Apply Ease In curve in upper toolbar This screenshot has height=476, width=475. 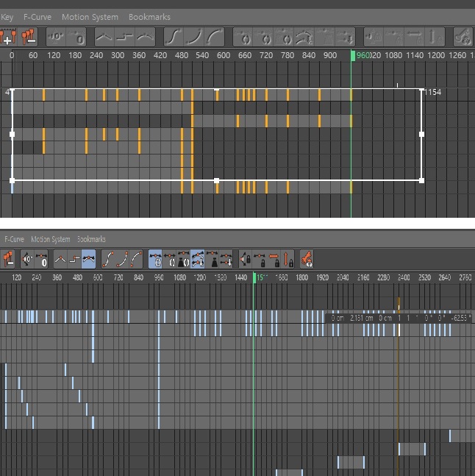(194, 37)
